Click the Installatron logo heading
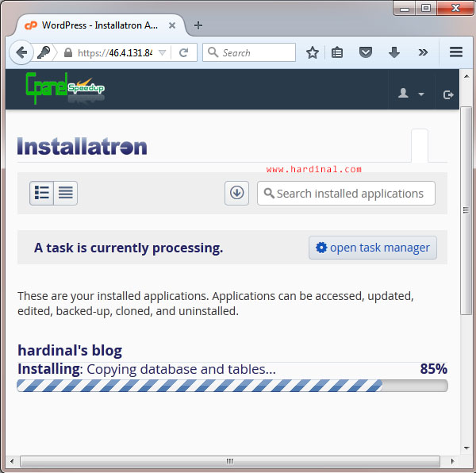 [82, 147]
